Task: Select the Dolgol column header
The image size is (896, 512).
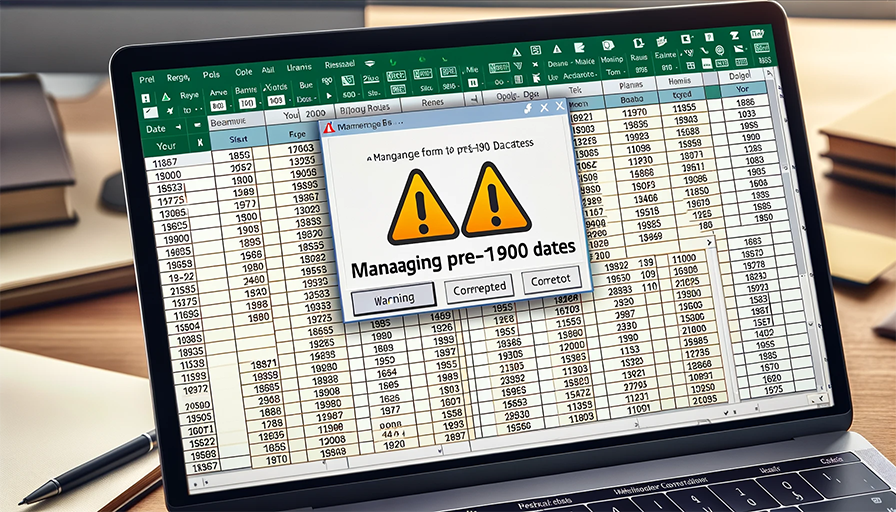Action: coord(742,76)
